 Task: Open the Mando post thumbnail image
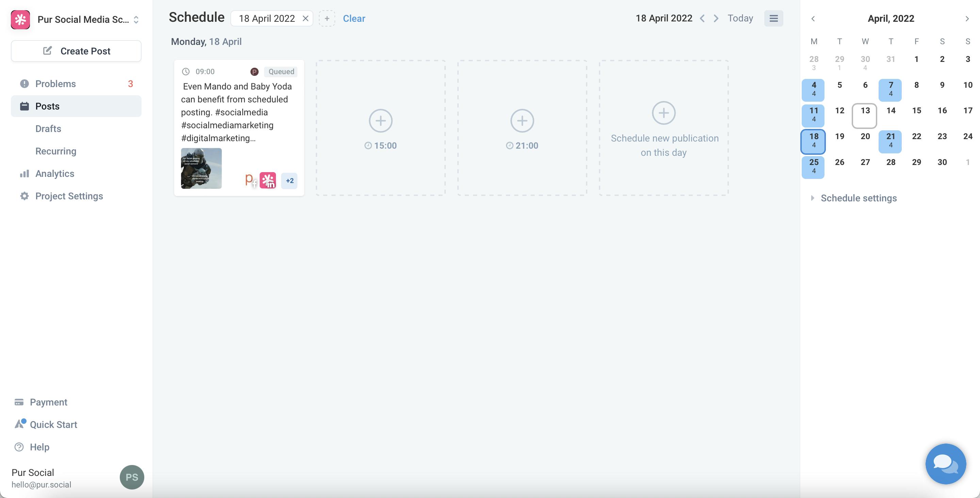[x=201, y=168]
